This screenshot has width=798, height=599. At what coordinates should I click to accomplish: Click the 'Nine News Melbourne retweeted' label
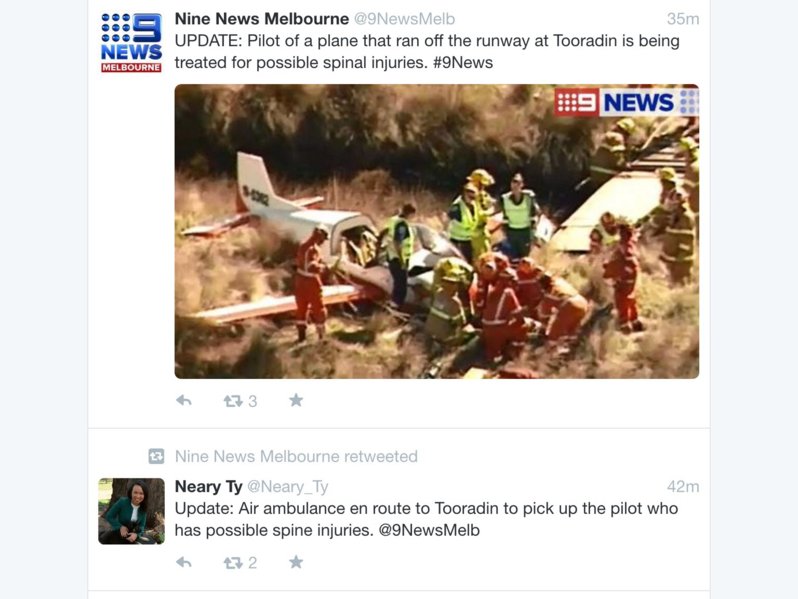pyautogui.click(x=296, y=456)
